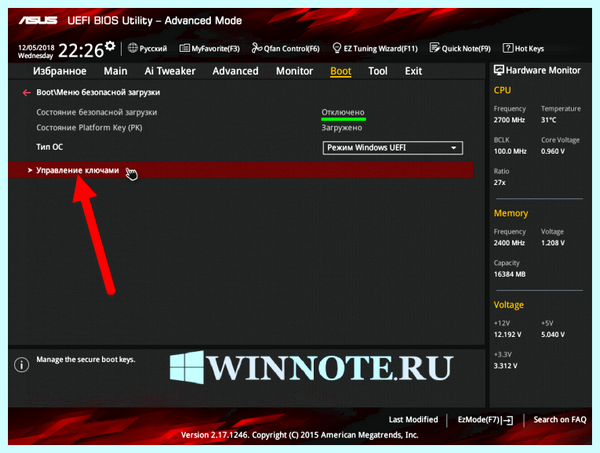Click BCLK value 100.0 MHz
Image resolution: width=600 pixels, height=453 pixels.
coord(510,152)
